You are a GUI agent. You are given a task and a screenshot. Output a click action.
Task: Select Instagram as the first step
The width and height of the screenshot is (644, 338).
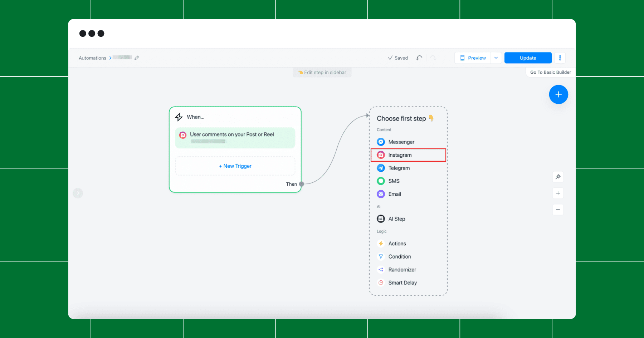(x=408, y=155)
